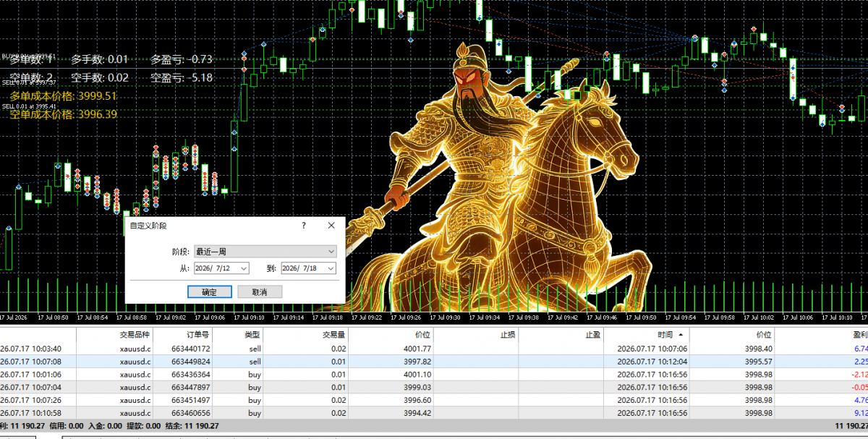Click the help question mark in dialog
This screenshot has height=439, width=868.
pos(303,226)
